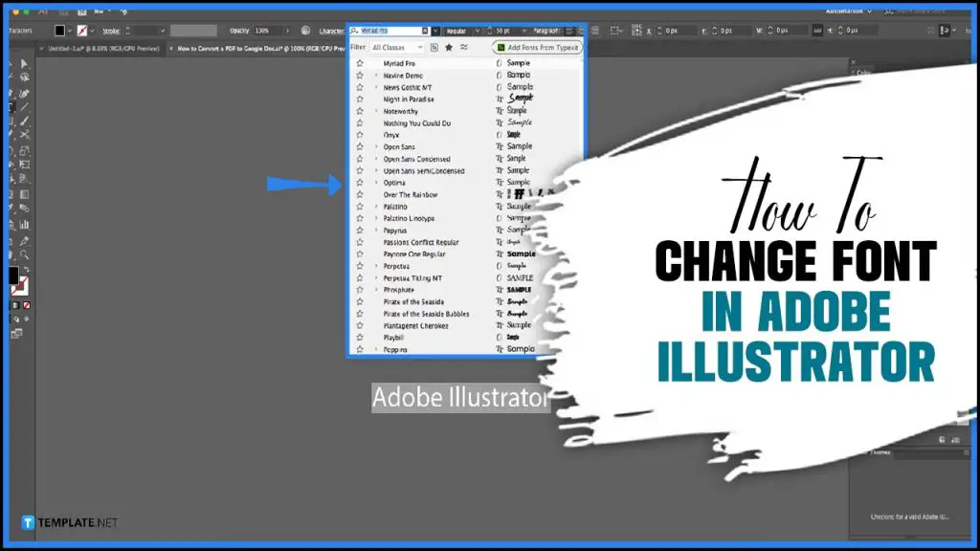This screenshot has width=980, height=551.
Task: Favorite the Papyrus font
Action: (360, 230)
